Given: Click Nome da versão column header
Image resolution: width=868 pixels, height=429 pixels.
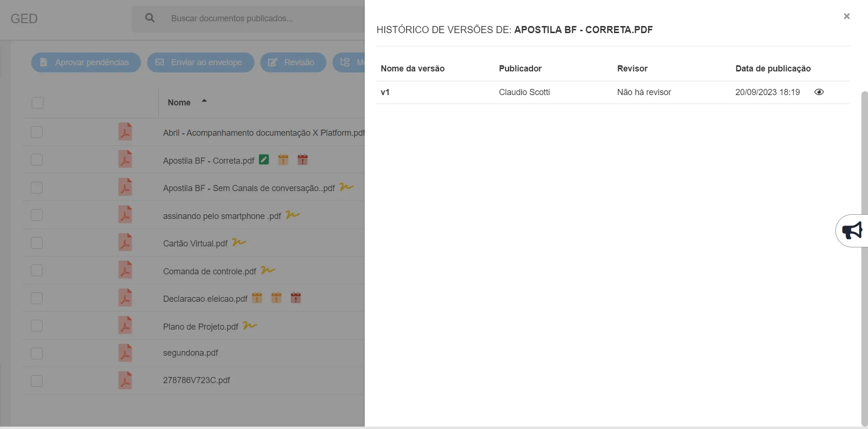Looking at the screenshot, I should 412,69.
